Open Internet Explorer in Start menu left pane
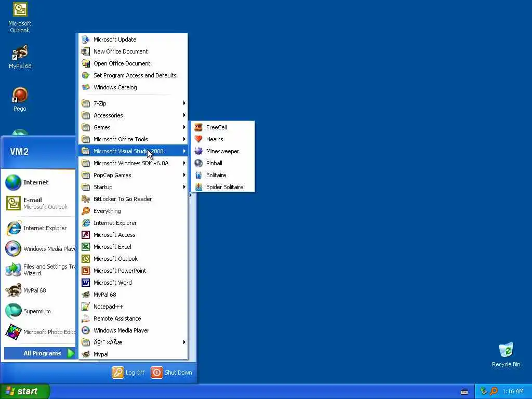 [x=39, y=228]
